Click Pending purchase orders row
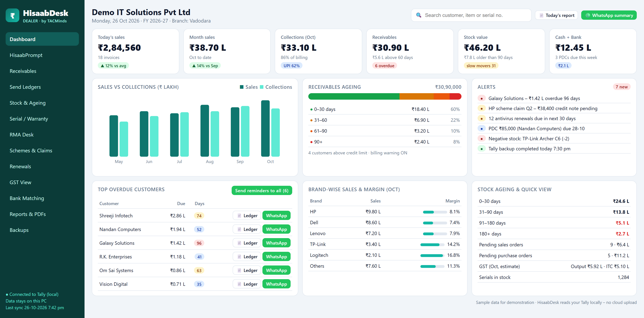This screenshot has height=318, width=644. [554, 255]
